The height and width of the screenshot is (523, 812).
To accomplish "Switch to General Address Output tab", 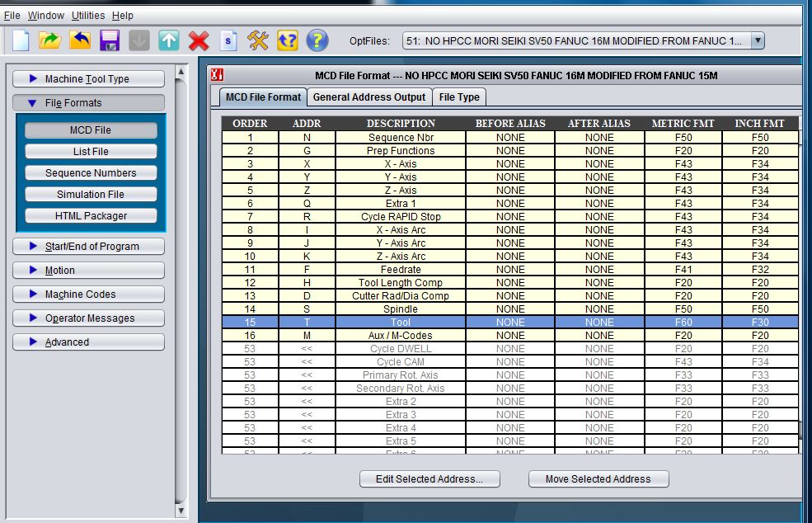I will [369, 97].
